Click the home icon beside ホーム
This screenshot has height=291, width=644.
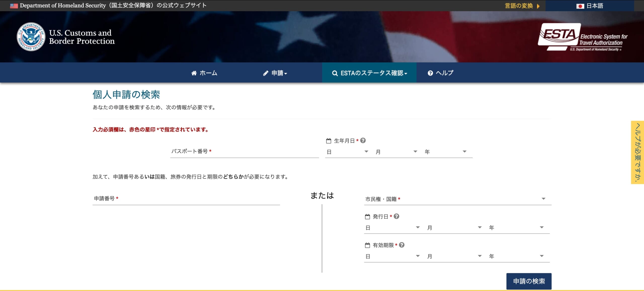tap(194, 73)
